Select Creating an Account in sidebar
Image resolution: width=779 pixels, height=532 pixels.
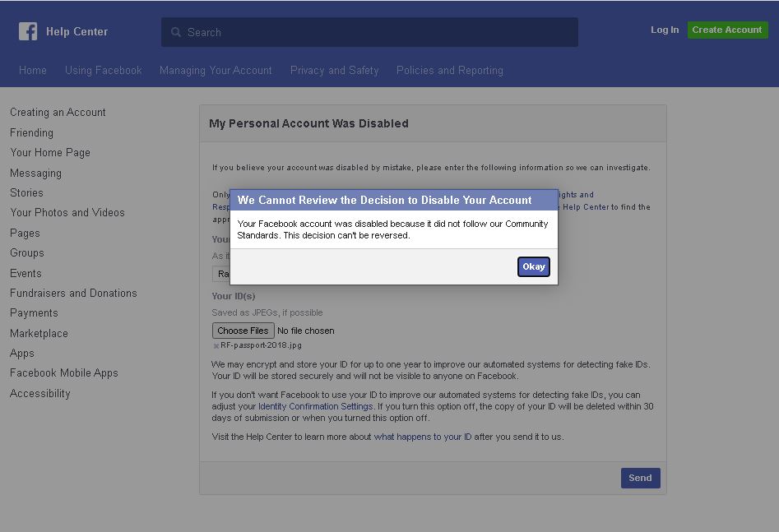(58, 113)
